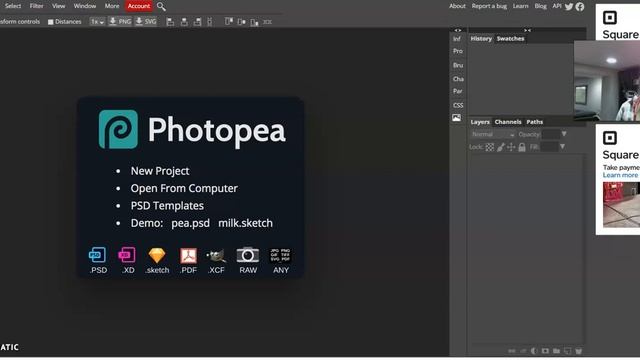This screenshot has height=360, width=640.
Task: Click the red Account button
Action: [x=139, y=6]
